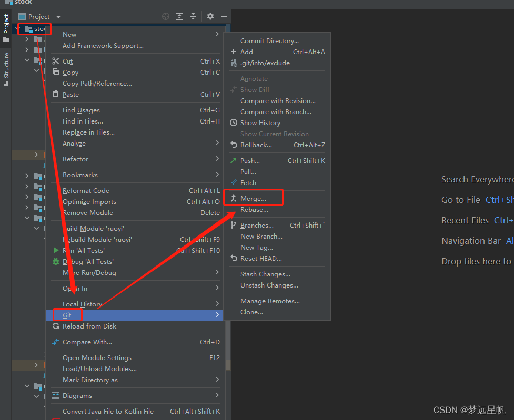Switch to the Project side tab
This screenshot has height=420, width=514.
point(6,28)
